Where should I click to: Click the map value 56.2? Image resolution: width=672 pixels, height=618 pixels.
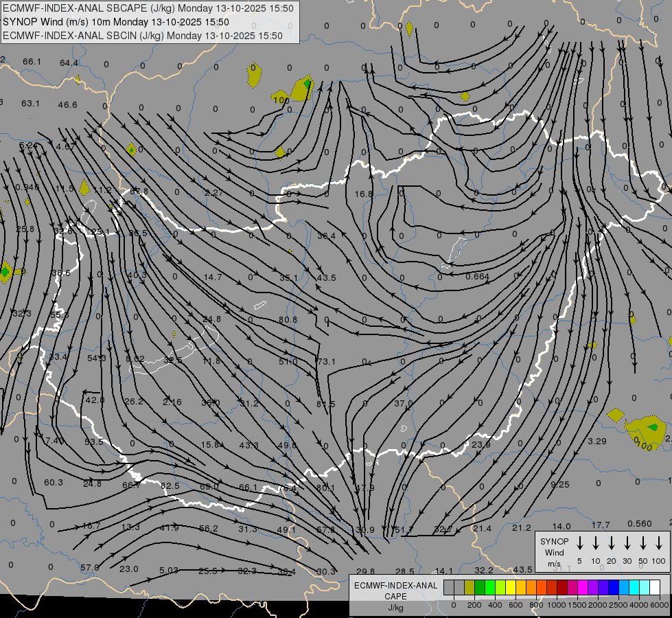209,529
